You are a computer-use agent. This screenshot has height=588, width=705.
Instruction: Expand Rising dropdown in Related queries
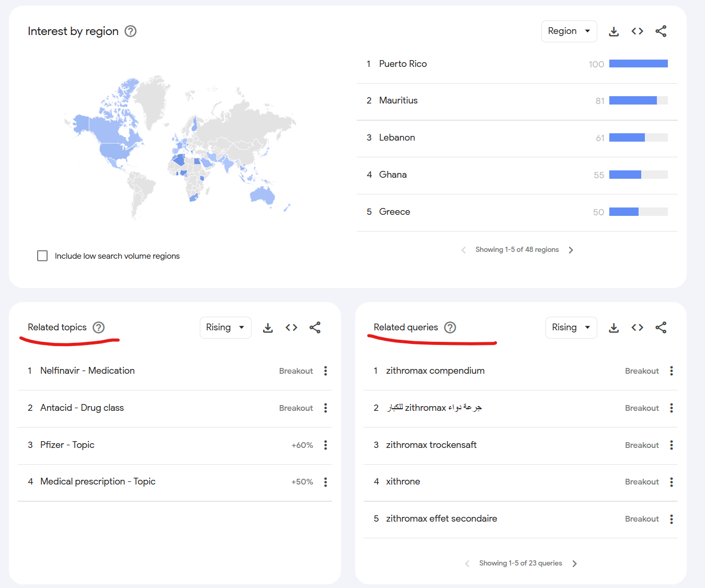tap(571, 328)
